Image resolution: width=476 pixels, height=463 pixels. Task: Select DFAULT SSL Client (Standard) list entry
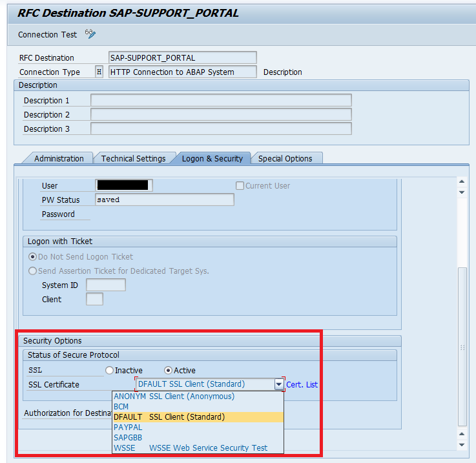pos(198,417)
